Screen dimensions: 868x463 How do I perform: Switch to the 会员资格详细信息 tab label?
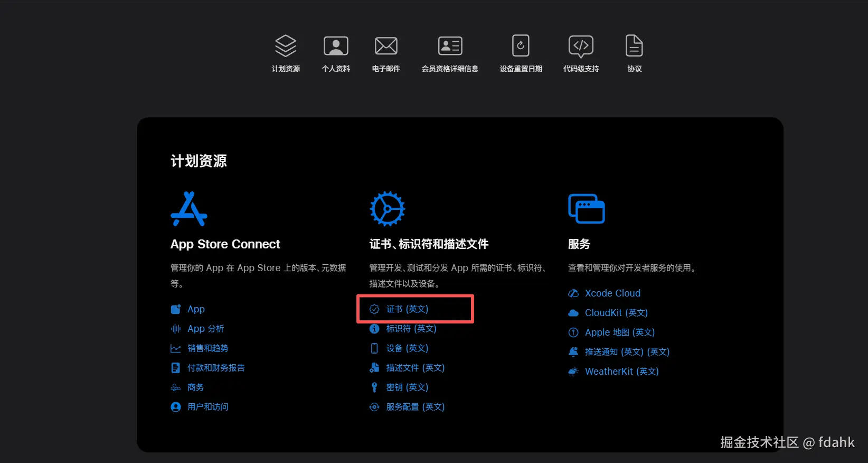(450, 69)
